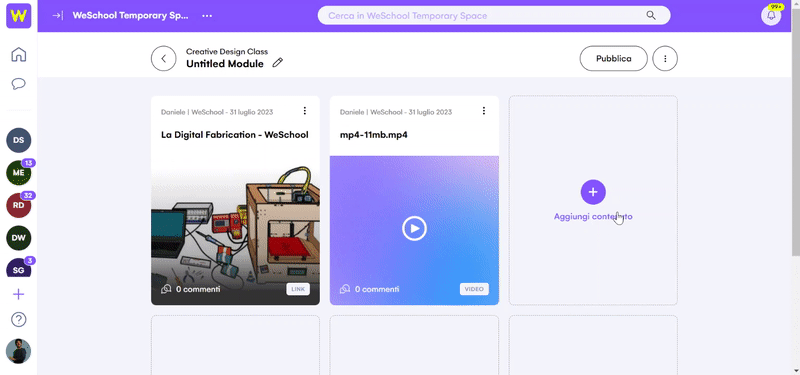
Task: Select the SG group avatar
Action: [x=18, y=268]
